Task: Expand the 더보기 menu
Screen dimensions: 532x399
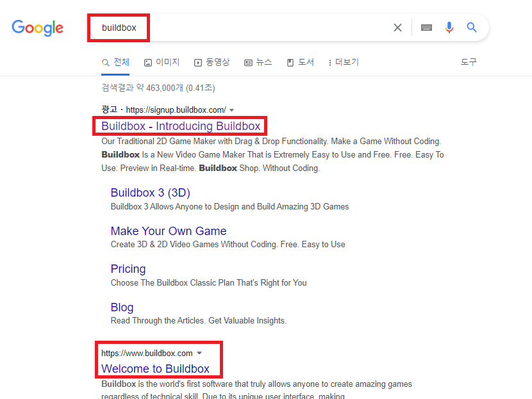Action: coord(344,62)
